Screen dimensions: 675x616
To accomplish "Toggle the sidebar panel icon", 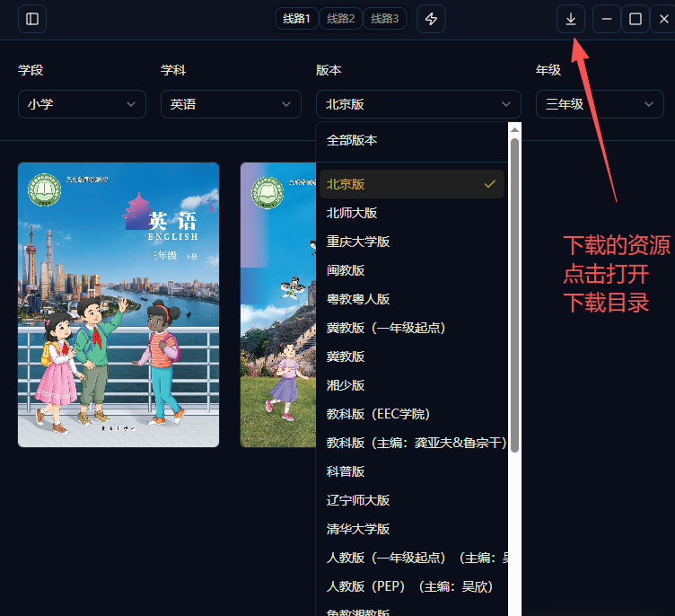I will click(x=32, y=19).
